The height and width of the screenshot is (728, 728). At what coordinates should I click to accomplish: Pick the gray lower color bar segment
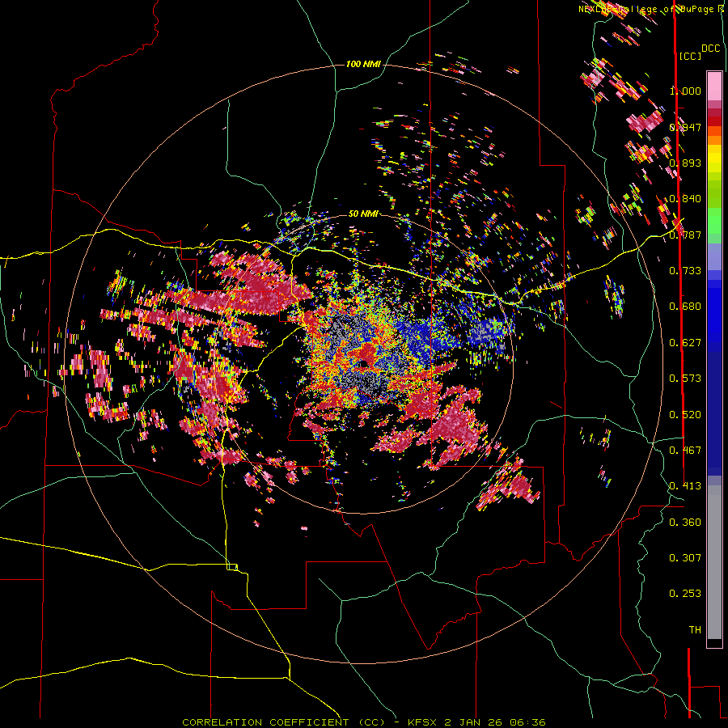point(714,562)
